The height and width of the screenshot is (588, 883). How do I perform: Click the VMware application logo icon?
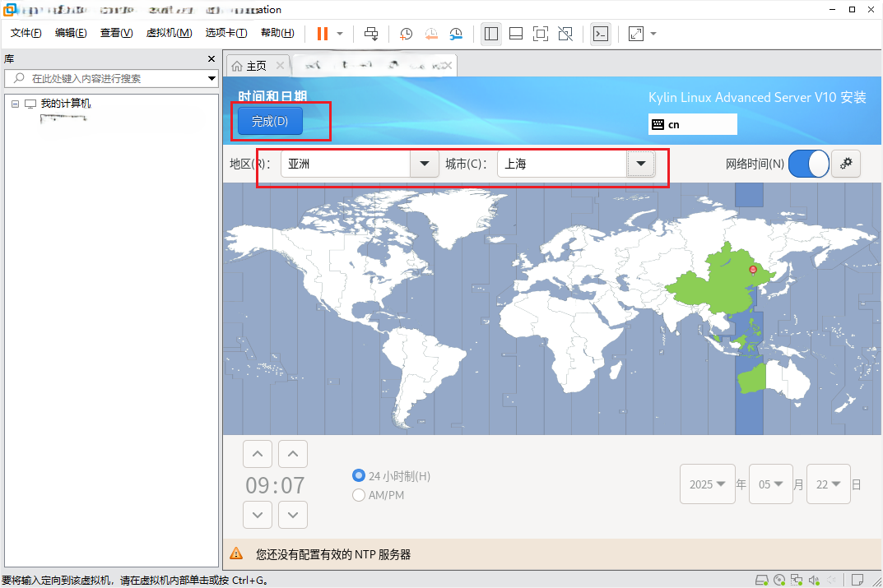pos(10,10)
